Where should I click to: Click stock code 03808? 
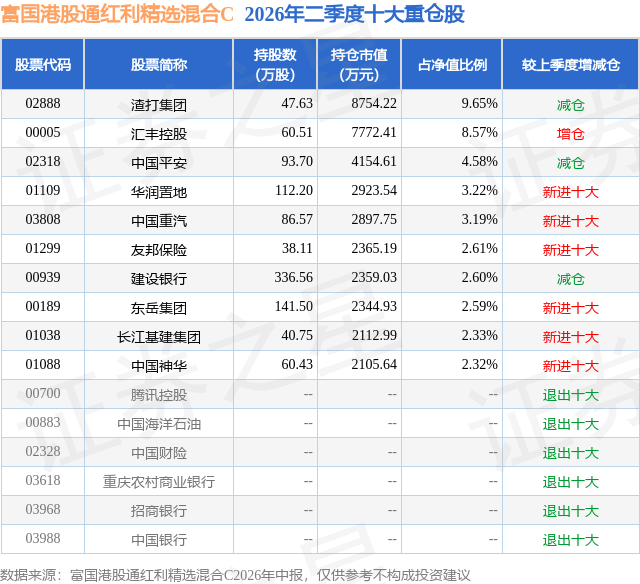point(43,220)
